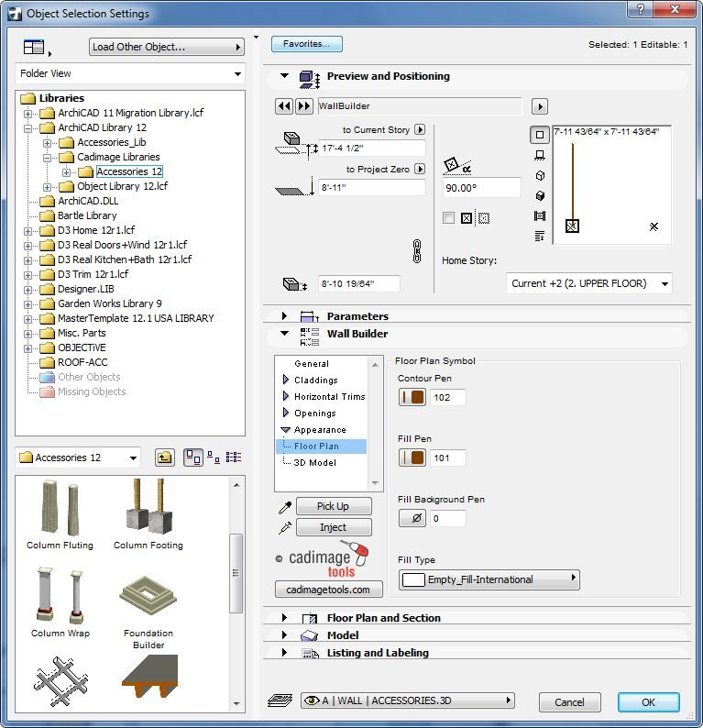Viewport: 703px width, 728px height.
Task: Select the 3D shaded preview icon
Action: 540,195
